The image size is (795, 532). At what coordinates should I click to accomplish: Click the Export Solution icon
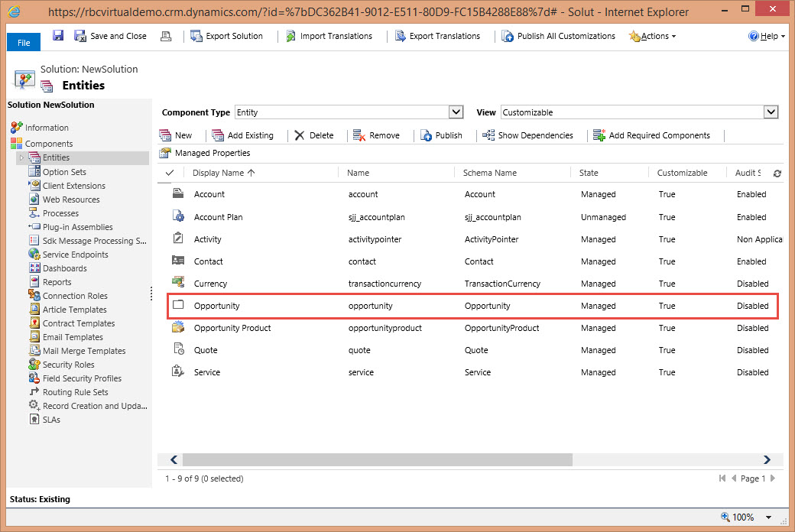(196, 36)
